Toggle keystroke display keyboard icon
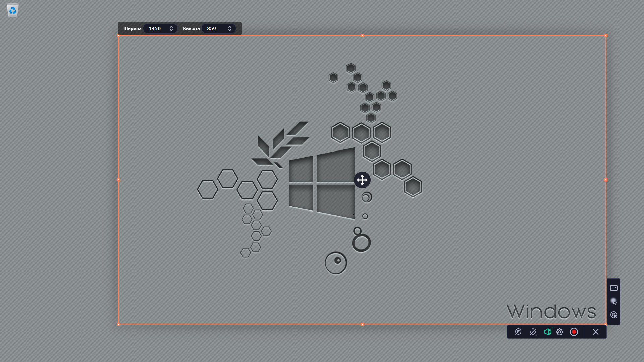This screenshot has width=644, height=362. pyautogui.click(x=614, y=288)
